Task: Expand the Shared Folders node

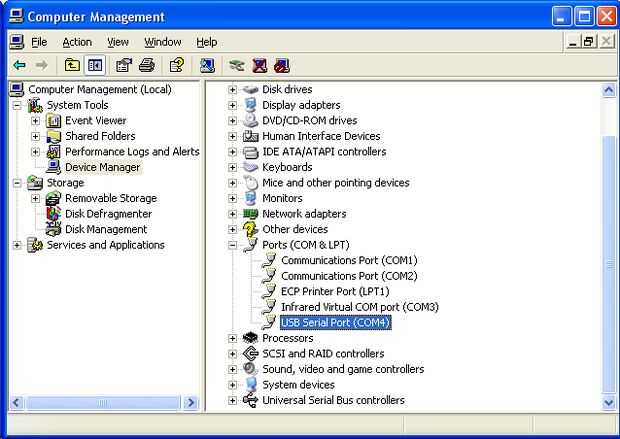Action: pos(36,136)
